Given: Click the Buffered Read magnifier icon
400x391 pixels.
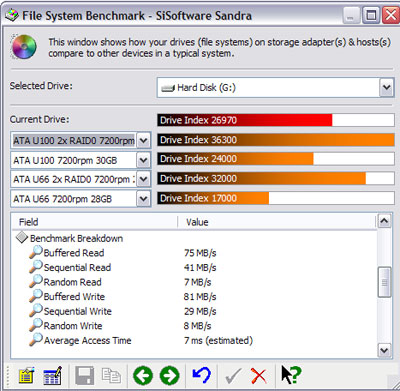Looking at the screenshot, I should [36, 252].
